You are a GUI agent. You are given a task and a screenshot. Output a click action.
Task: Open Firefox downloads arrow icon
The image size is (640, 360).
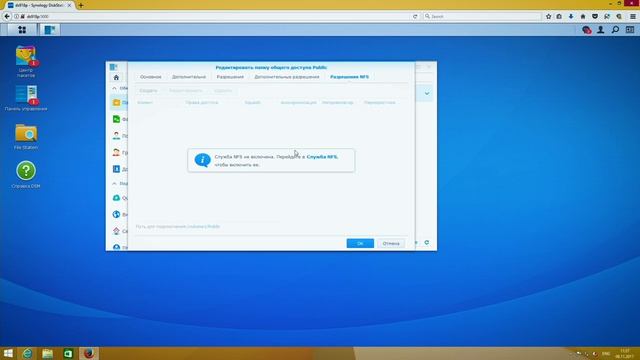click(x=571, y=16)
